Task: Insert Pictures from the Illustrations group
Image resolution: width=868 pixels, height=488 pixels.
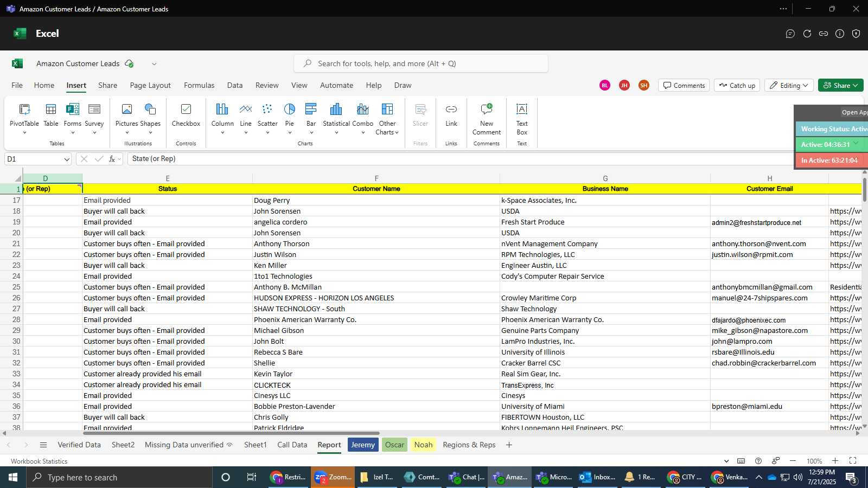Action: click(x=127, y=115)
